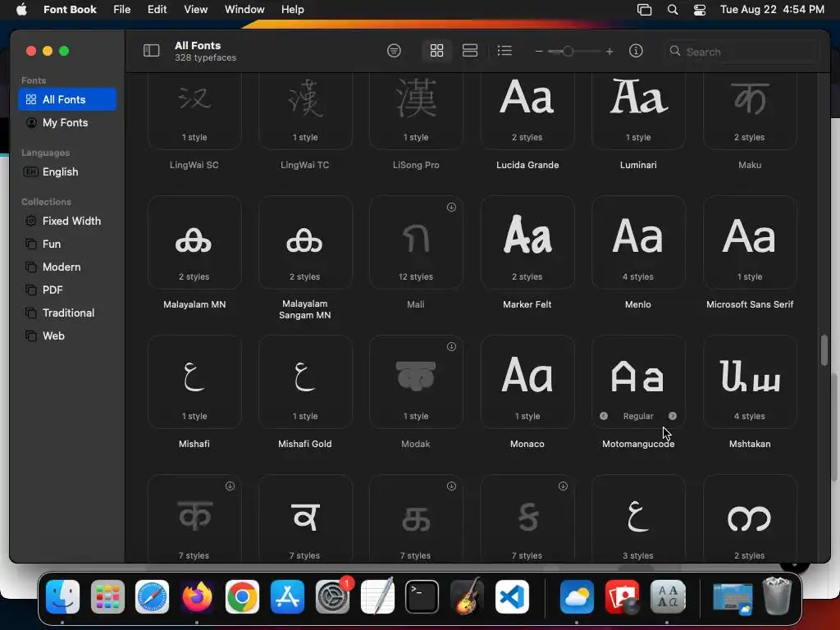
Task: Select the Lucida Grande font preview
Action: 527,111
